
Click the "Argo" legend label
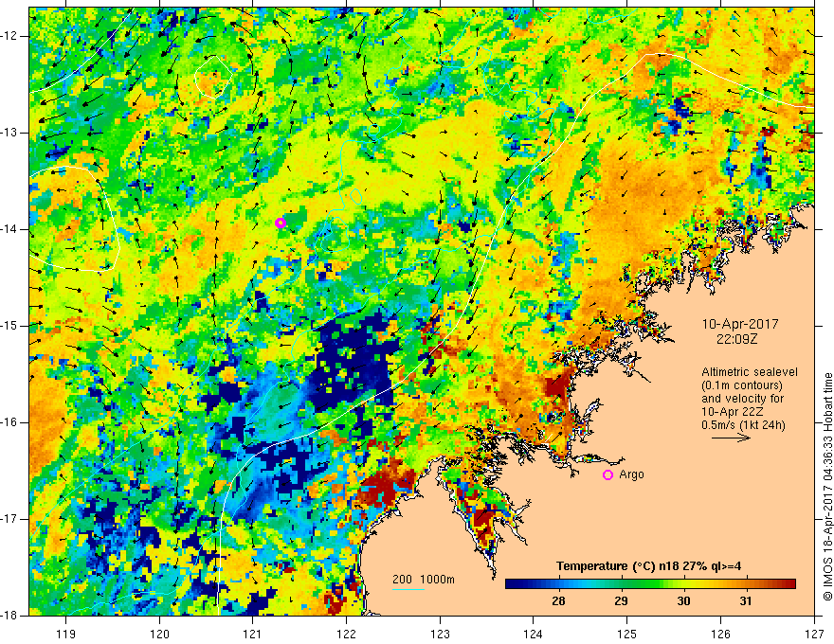coord(631,474)
